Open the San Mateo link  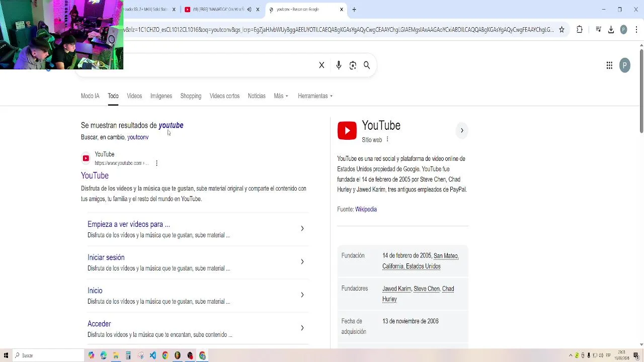pos(446,256)
